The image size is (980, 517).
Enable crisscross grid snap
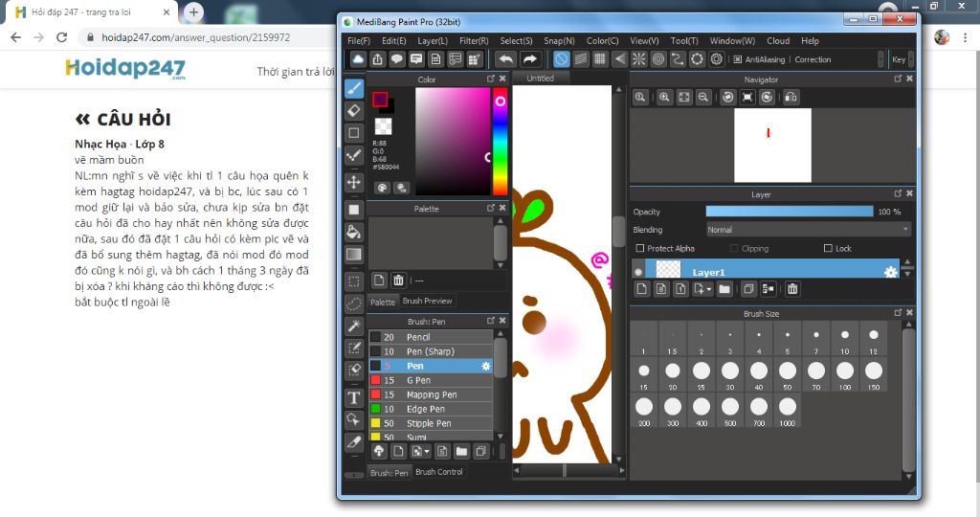click(600, 59)
